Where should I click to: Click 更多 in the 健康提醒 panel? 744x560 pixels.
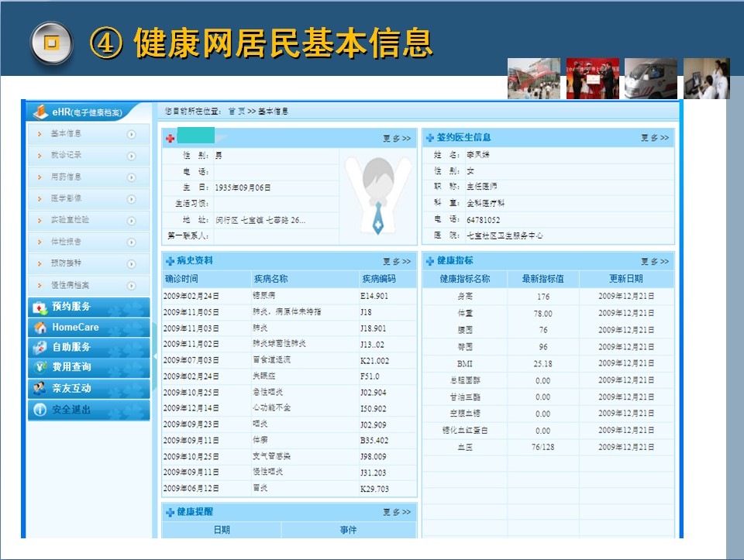(396, 513)
